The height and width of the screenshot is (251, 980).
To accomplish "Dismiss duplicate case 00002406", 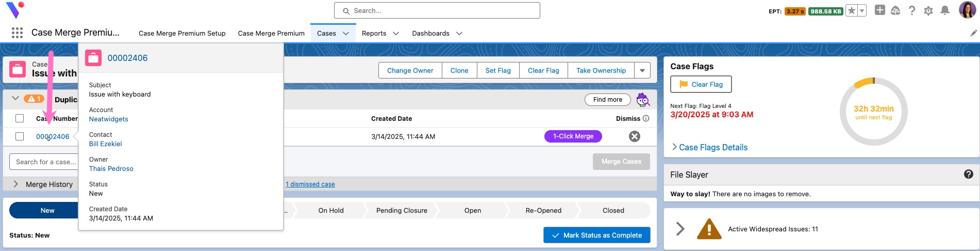I will (x=635, y=136).
